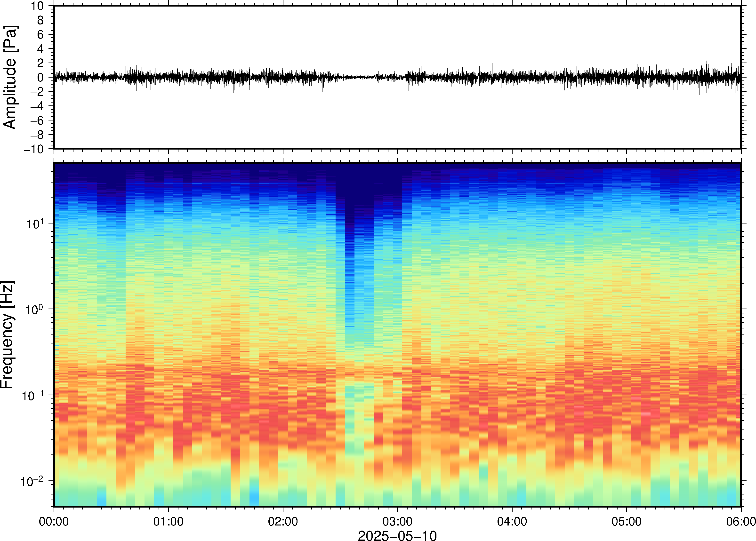Click the black waveform trace in amplitude plot
Image resolution: width=756 pixels, height=541 pixels.
pos(397,77)
